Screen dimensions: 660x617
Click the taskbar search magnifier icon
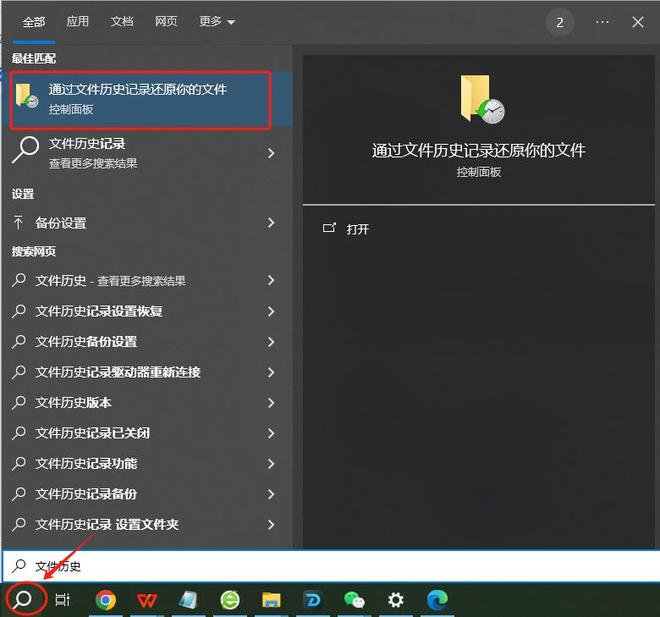click(25, 599)
